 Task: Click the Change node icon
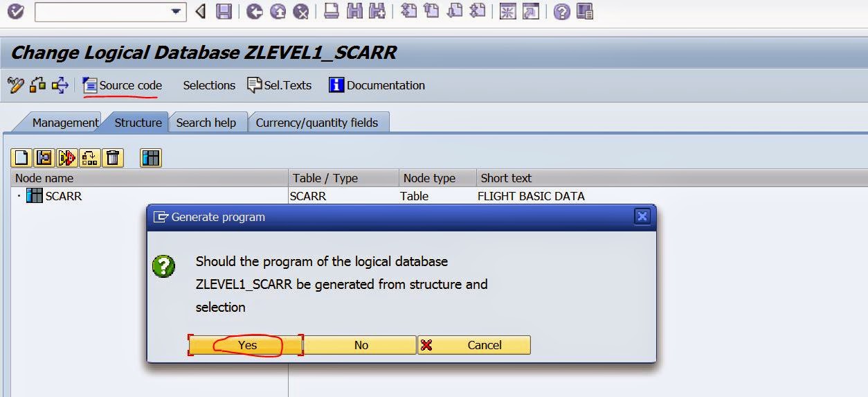click(44, 158)
